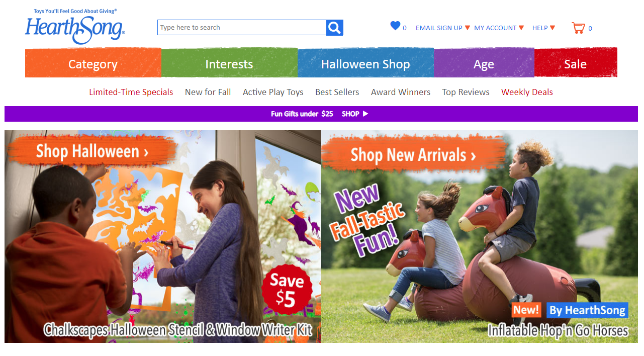Open the Category menu tab
The width and height of the screenshot is (644, 356).
coord(93,63)
